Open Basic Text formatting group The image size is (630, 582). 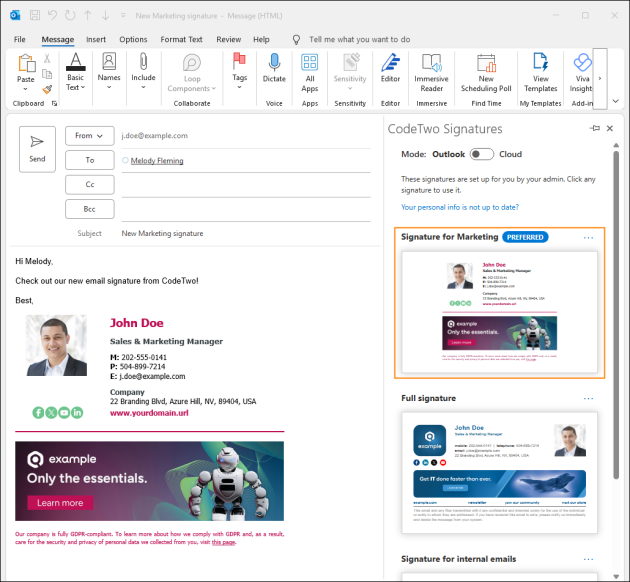[x=76, y=72]
